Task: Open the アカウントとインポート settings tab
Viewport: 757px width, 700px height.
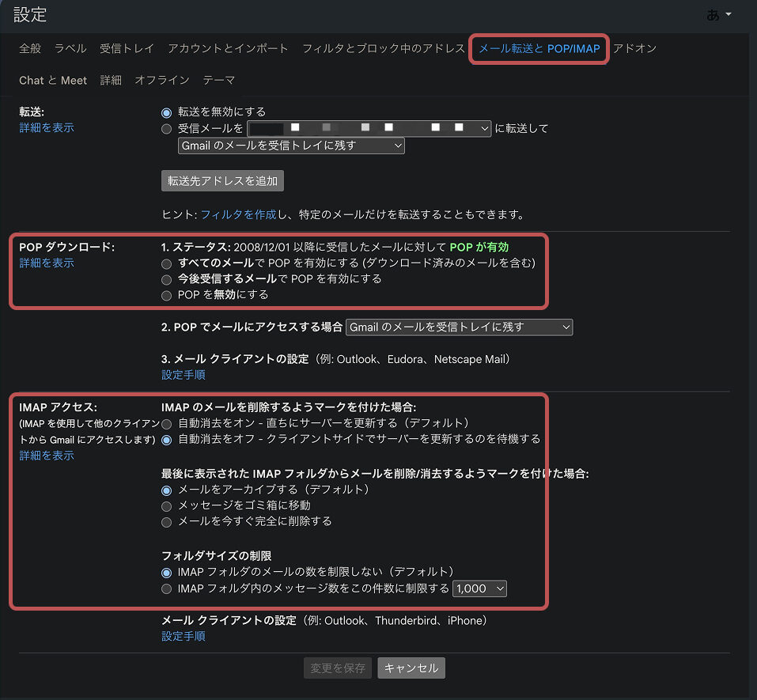Action: (228, 48)
